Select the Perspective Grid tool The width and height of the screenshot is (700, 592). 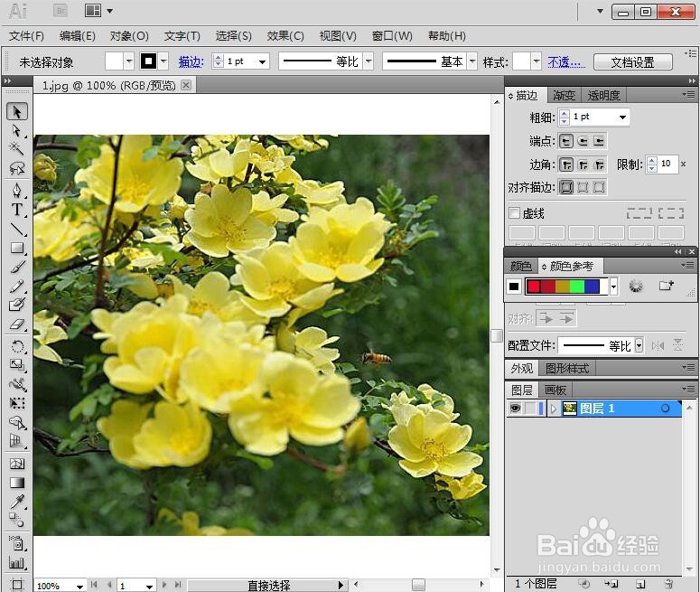click(17, 441)
